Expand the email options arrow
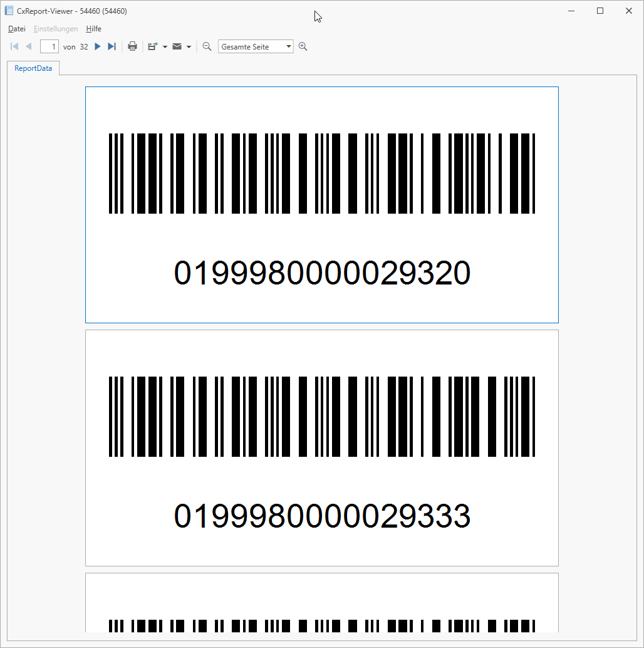644x648 pixels. point(189,47)
